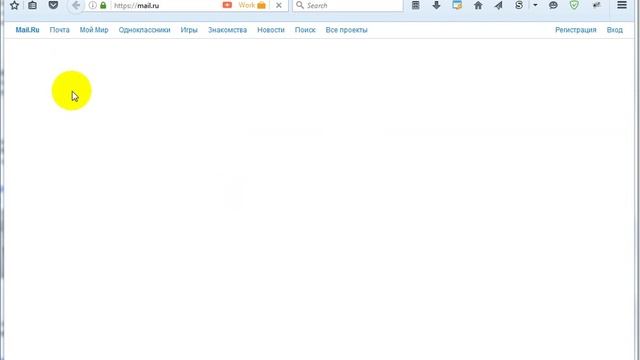The height and width of the screenshot is (360, 640).
Task: Focus the Search input field
Action: pyautogui.click(x=348, y=5)
